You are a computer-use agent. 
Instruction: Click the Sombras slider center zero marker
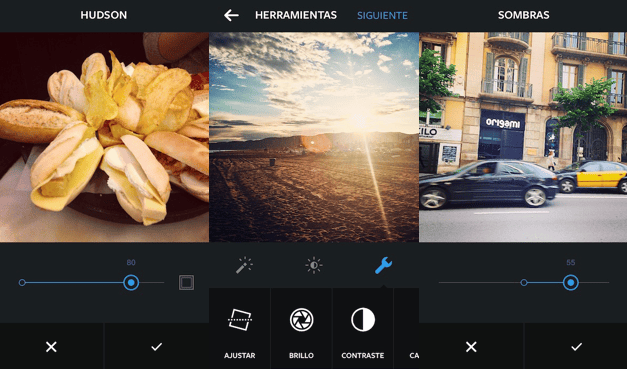coord(524,283)
